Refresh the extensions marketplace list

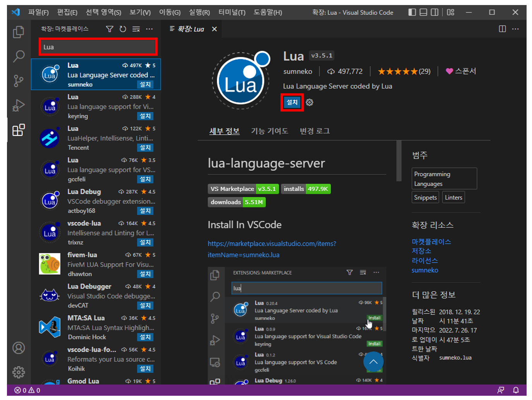[x=123, y=29]
